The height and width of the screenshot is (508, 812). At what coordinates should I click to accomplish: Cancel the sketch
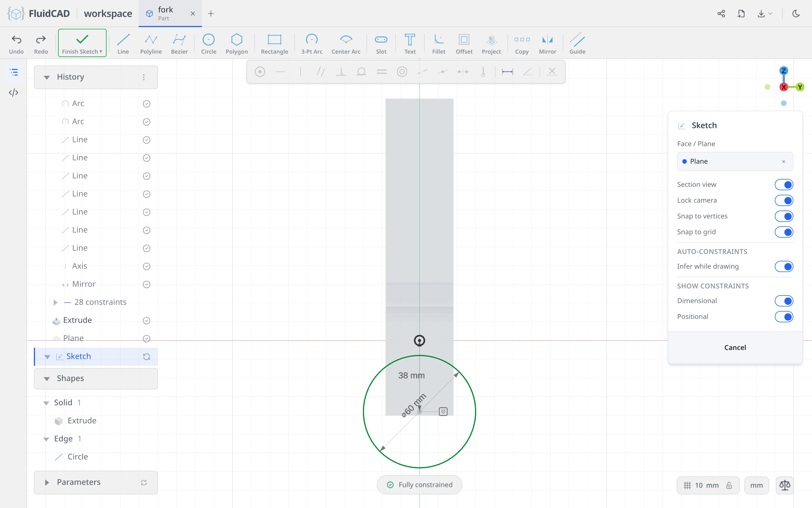[x=735, y=347]
